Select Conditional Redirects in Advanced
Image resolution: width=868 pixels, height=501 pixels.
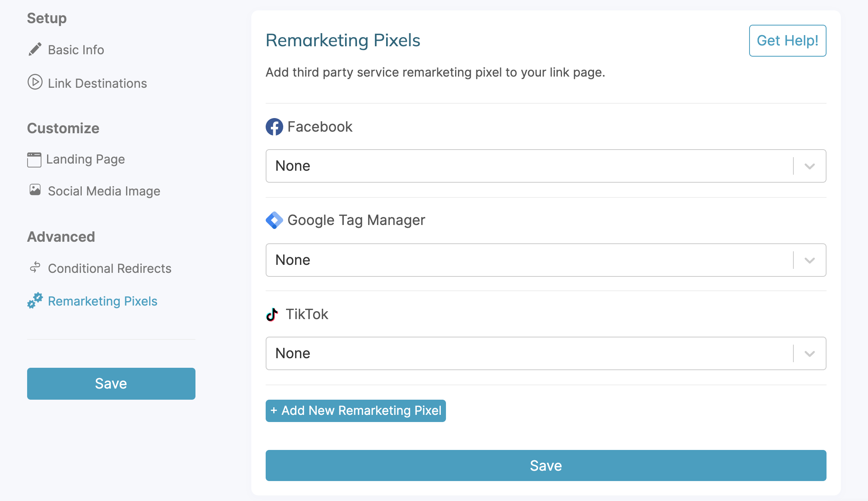pyautogui.click(x=110, y=268)
